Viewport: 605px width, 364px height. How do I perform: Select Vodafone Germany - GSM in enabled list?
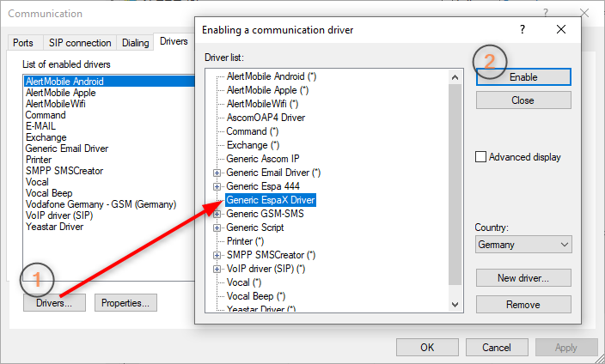pyautogui.click(x=101, y=204)
